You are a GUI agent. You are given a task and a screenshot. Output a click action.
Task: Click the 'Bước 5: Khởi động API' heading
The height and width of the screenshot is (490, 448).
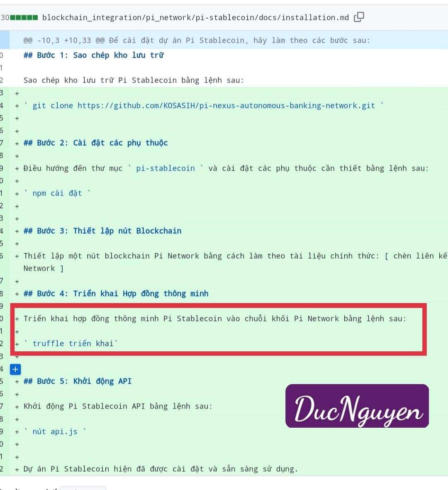point(78,381)
